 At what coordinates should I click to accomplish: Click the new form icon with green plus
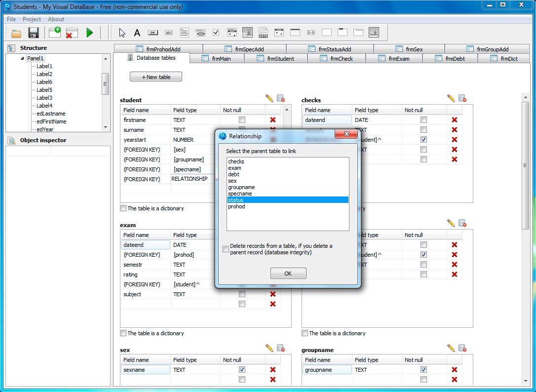tap(54, 33)
